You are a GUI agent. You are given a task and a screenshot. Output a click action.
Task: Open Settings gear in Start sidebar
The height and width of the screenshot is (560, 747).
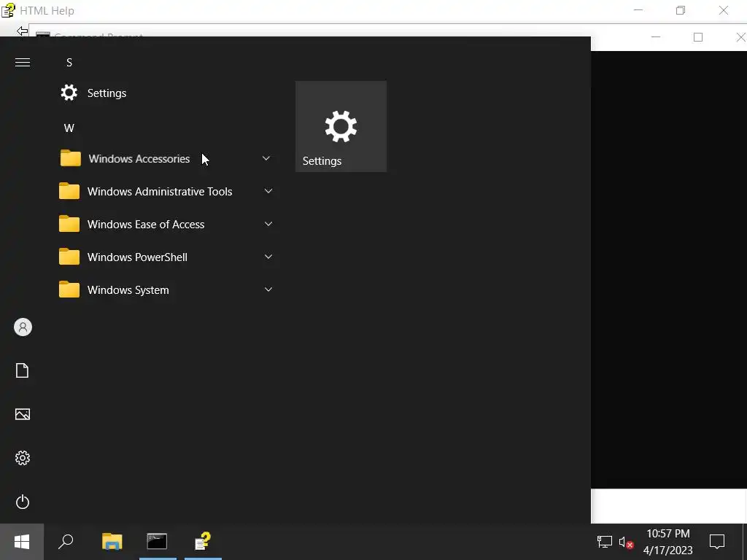23,458
